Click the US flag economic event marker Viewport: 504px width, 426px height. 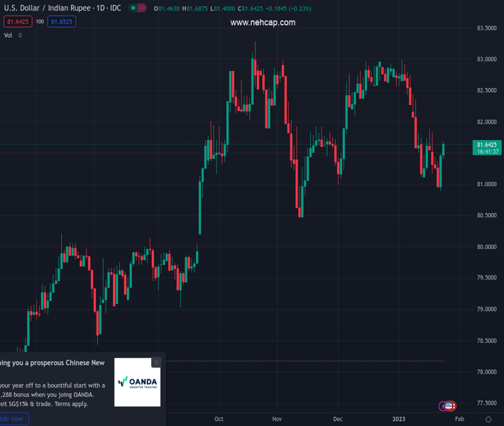(x=449, y=406)
